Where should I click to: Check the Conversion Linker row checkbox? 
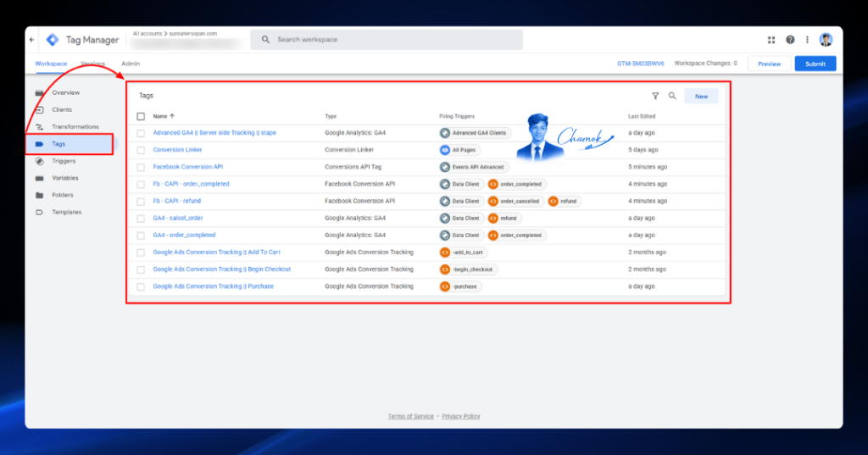141,150
